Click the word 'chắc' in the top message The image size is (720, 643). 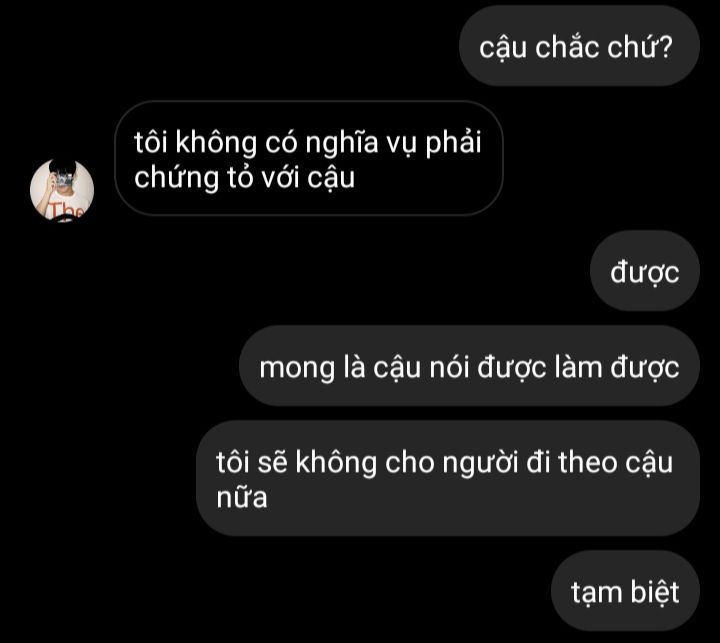click(x=567, y=47)
